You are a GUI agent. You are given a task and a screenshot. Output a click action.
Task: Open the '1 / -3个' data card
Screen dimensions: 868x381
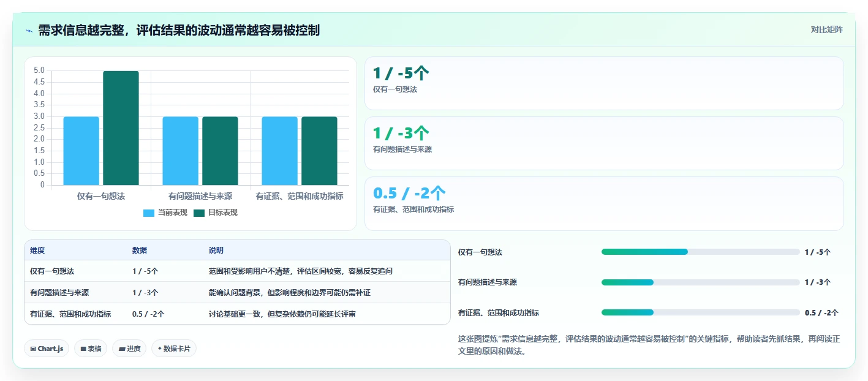click(x=604, y=143)
